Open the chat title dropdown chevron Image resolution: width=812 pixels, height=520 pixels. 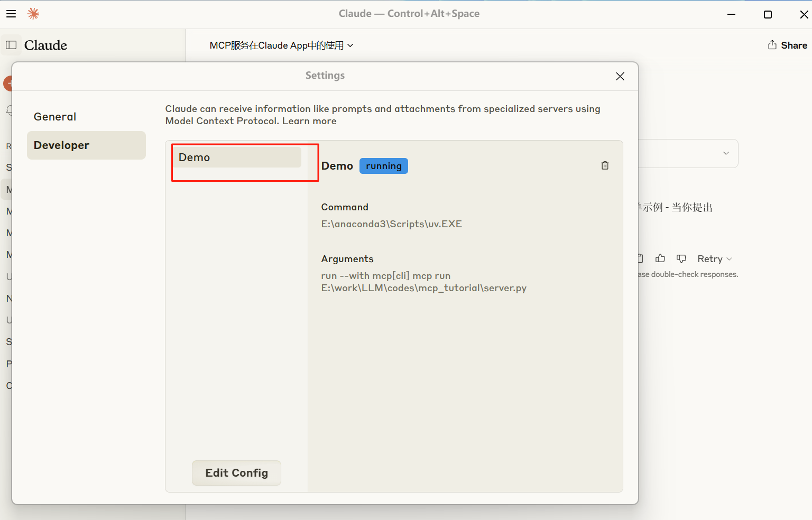(x=350, y=45)
